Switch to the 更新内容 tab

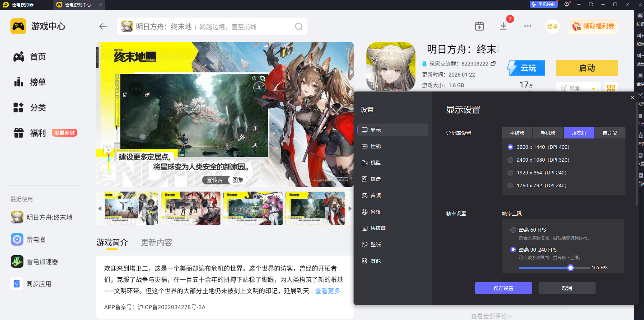pyautogui.click(x=156, y=242)
